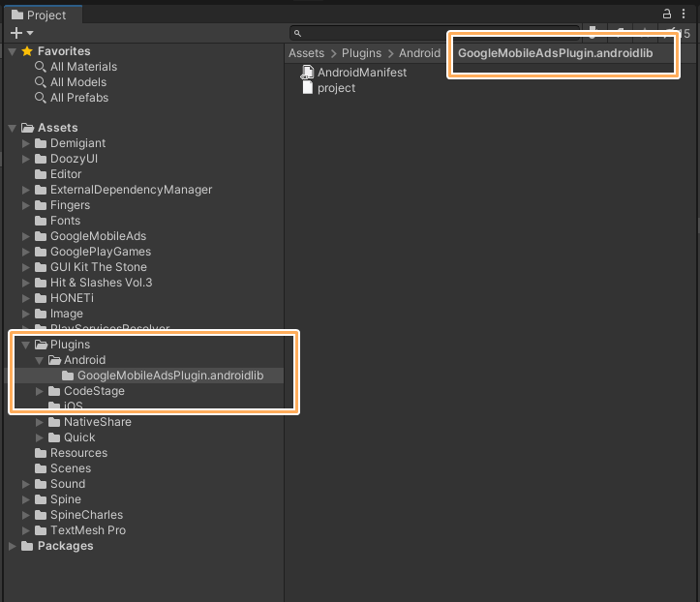The height and width of the screenshot is (602, 700).
Task: Click into the Project search field
Action: click(435, 33)
